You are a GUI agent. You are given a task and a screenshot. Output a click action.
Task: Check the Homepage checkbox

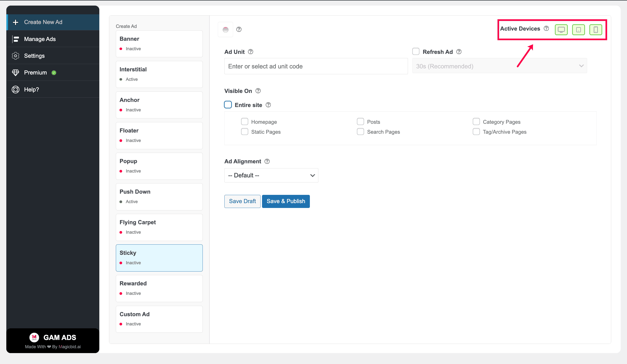[x=245, y=122]
